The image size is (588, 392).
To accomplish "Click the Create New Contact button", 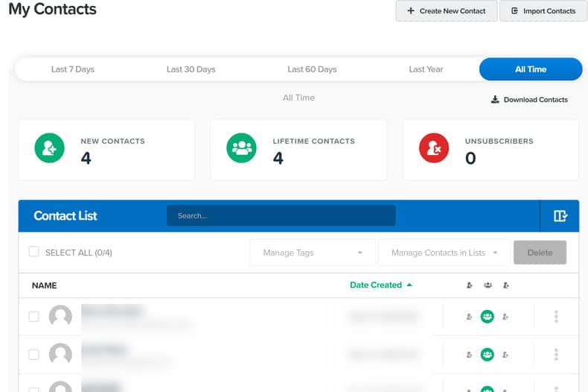I will [x=447, y=11].
